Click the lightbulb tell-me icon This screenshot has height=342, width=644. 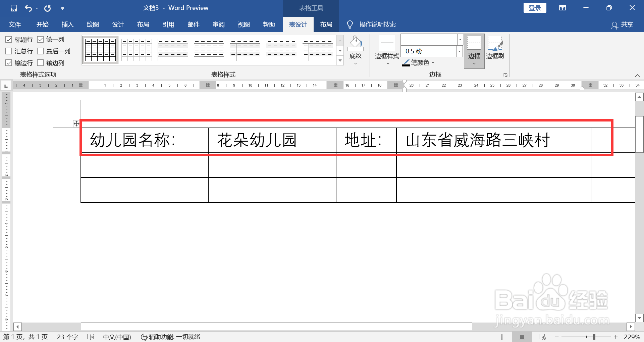[350, 25]
